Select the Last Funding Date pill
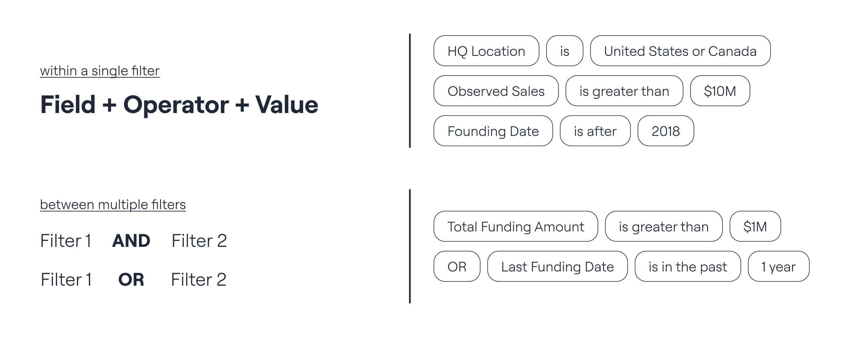 coord(557,266)
